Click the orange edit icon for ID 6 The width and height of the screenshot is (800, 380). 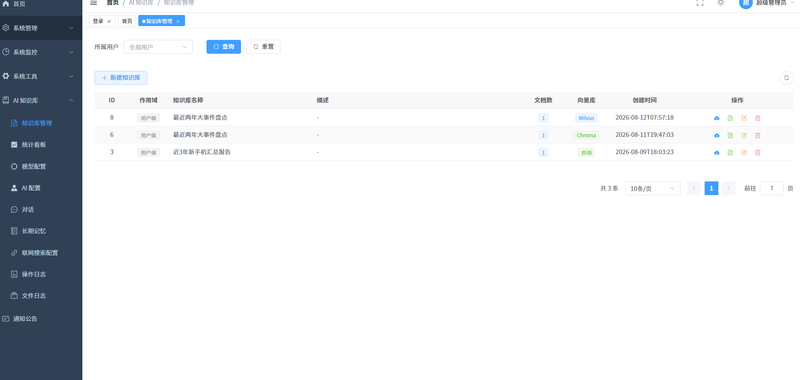(744, 135)
